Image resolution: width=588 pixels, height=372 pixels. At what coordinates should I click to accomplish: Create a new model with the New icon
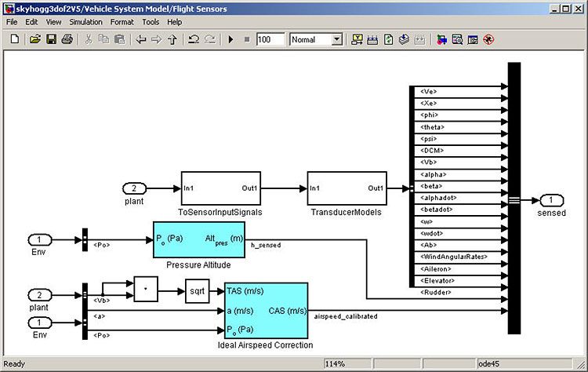click(15, 39)
